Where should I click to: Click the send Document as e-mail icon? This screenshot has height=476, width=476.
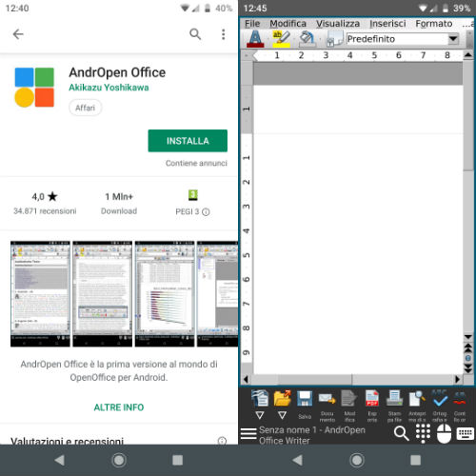point(327,399)
